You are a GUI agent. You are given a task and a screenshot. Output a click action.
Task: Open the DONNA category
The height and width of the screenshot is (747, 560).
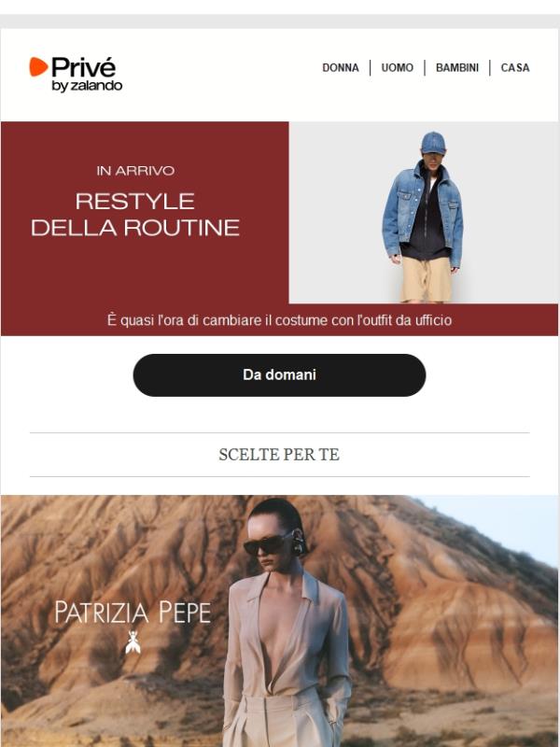click(341, 67)
